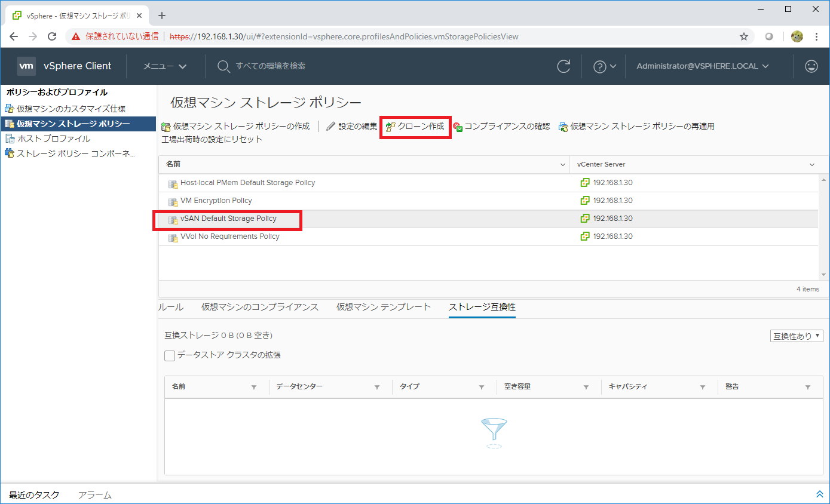Filter the タイプ column

tap(482, 387)
